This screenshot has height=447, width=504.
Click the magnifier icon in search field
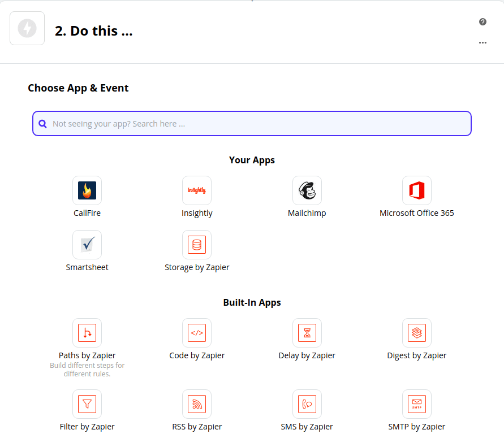(x=43, y=124)
